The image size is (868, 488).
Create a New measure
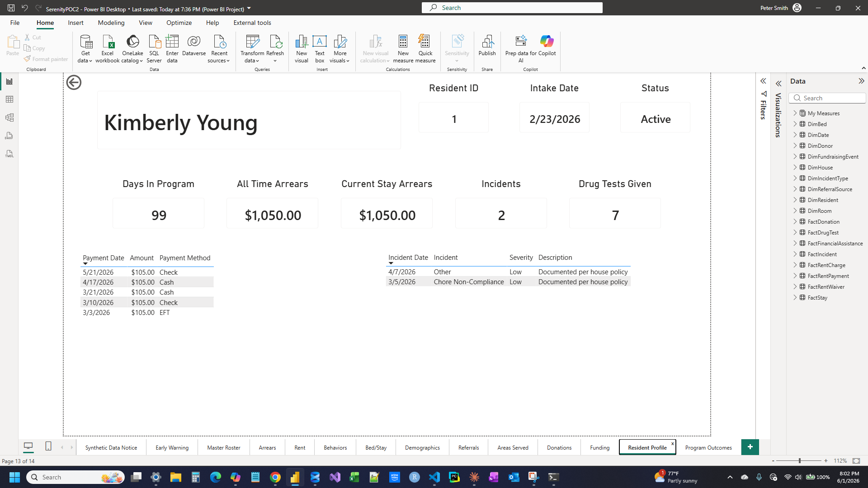pos(403,49)
